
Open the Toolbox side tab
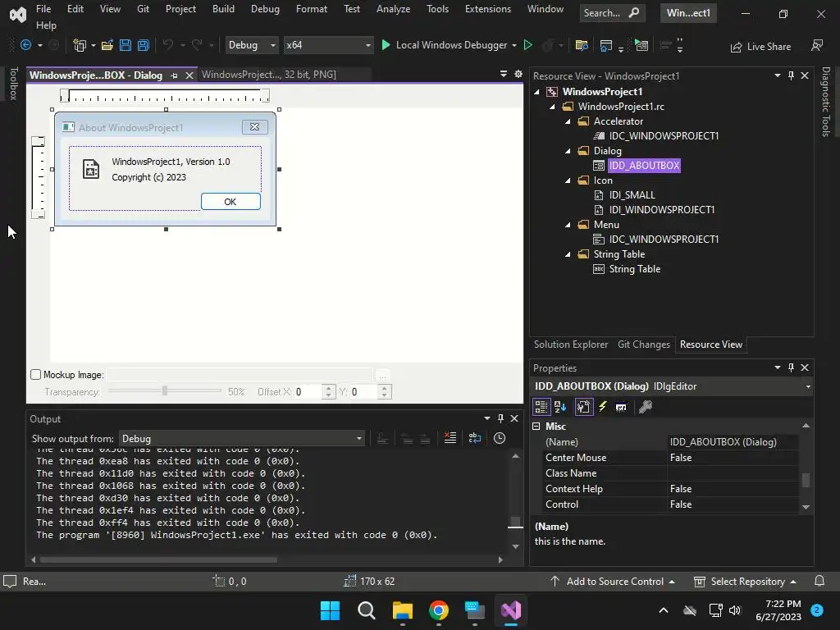click(x=13, y=84)
